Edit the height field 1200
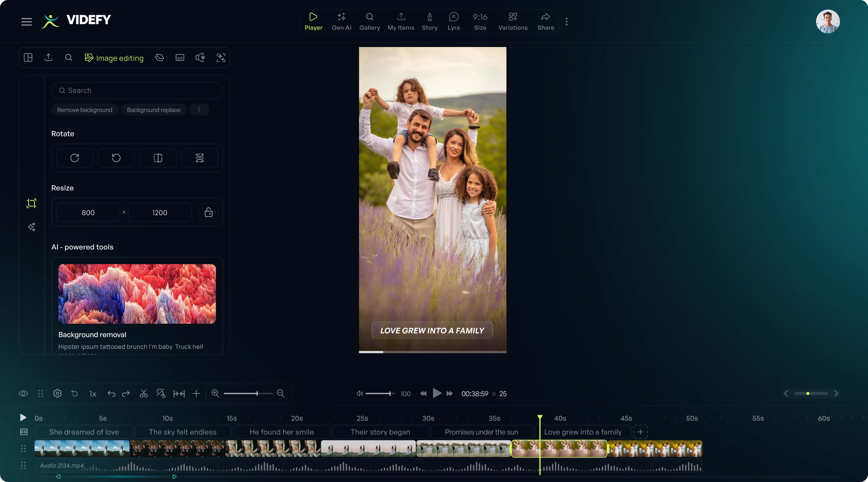Image resolution: width=868 pixels, height=482 pixels. point(160,213)
